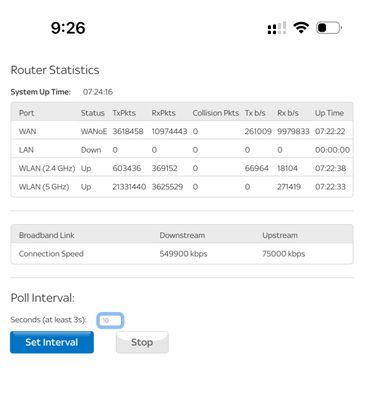Viewport: 373px width, 400px height.
Task: Click the Collision Pkts column header
Action: (x=216, y=113)
